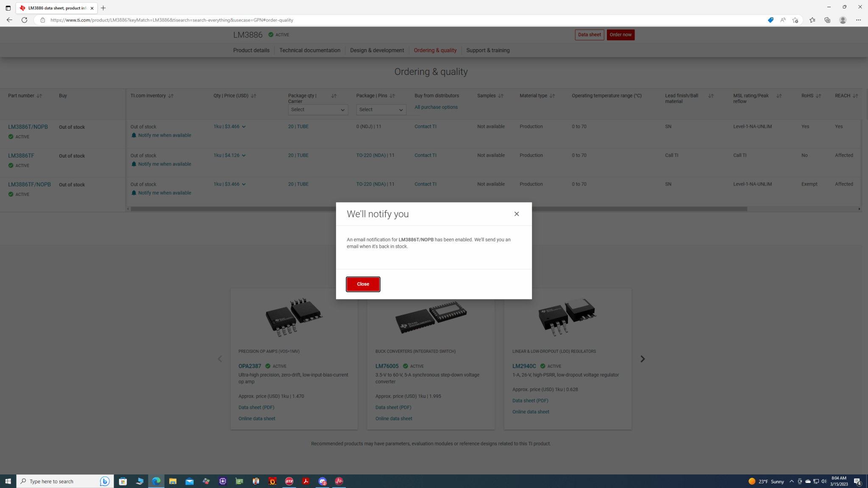Viewport: 868px width, 488px height.
Task: Expand LM3886TF price 1ku | $4.126
Action: click(x=229, y=155)
